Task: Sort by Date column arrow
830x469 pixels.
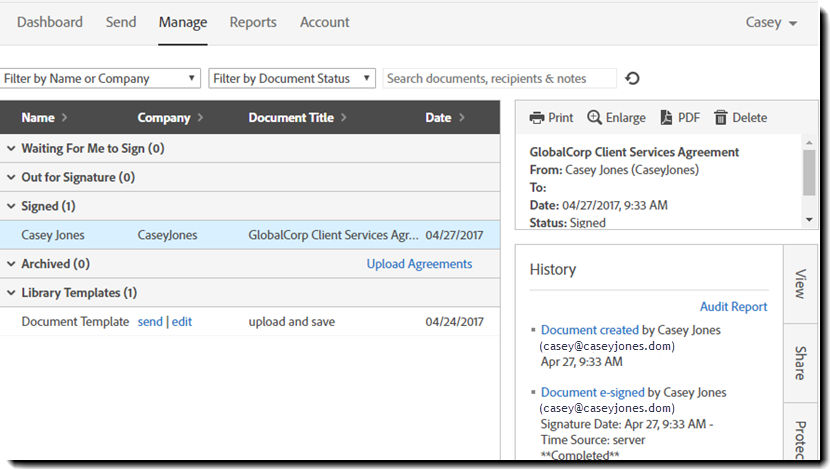Action: tap(462, 118)
